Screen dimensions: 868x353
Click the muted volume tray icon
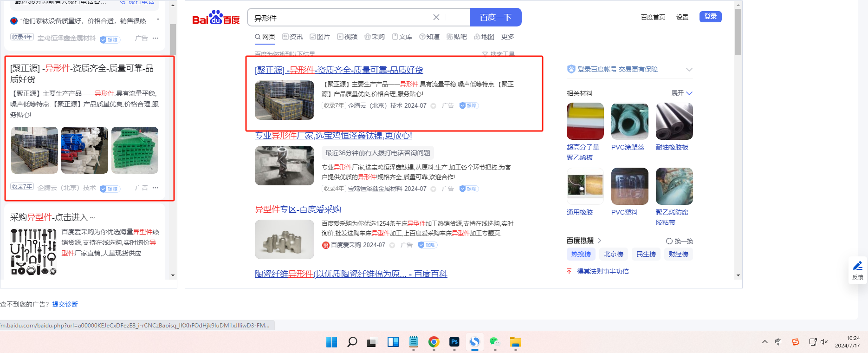pyautogui.click(x=824, y=342)
